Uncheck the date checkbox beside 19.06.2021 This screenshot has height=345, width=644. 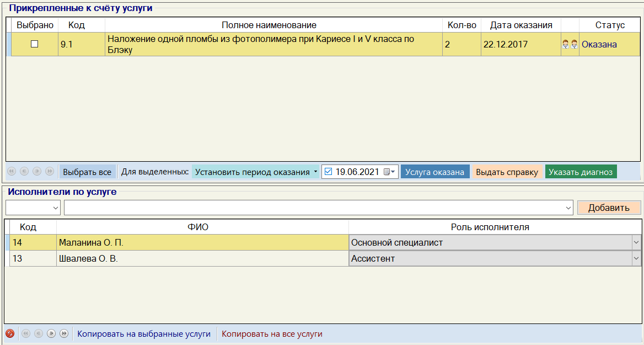coord(329,172)
